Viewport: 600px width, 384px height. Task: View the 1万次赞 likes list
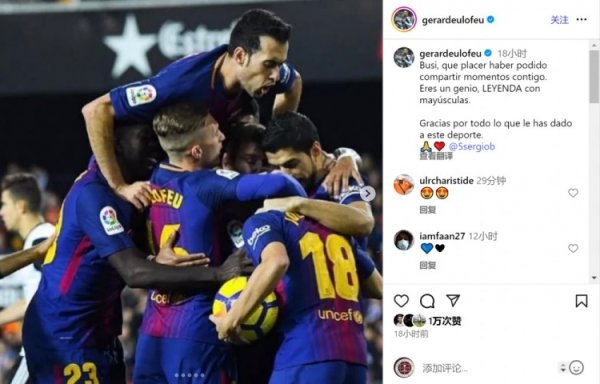[445, 321]
